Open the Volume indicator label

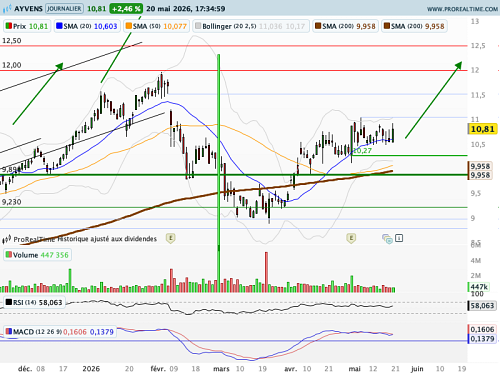[26, 255]
